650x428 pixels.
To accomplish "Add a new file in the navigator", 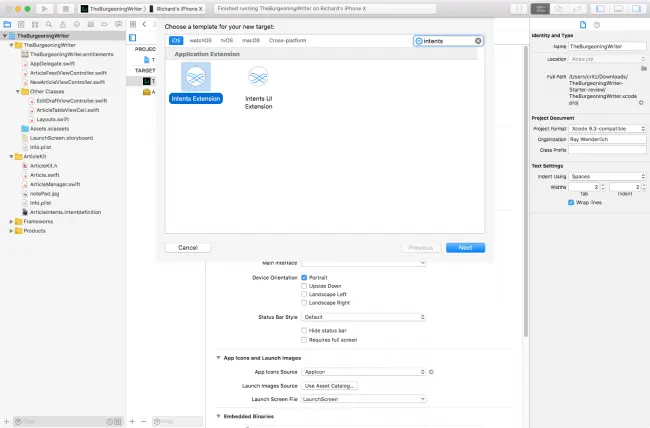I will tap(7, 421).
